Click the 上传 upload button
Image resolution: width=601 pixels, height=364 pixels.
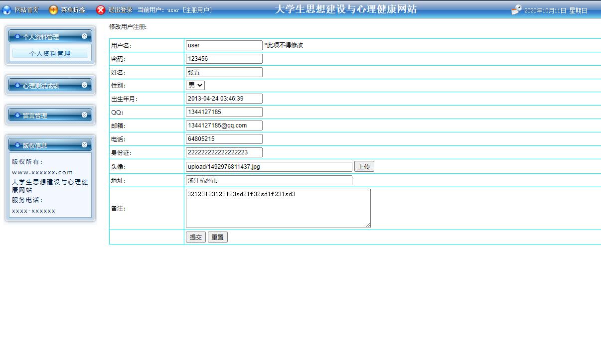[364, 167]
